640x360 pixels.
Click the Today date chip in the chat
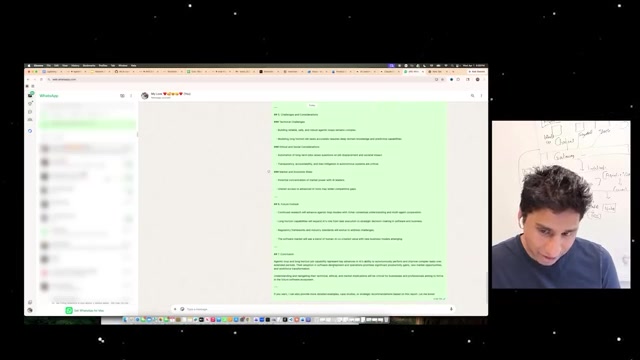point(312,105)
